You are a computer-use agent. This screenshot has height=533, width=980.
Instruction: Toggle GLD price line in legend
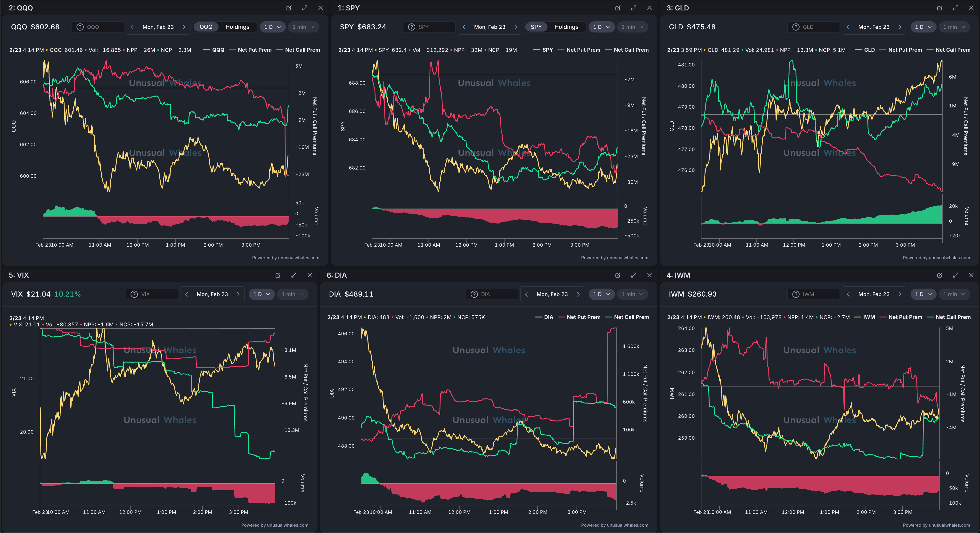point(869,50)
